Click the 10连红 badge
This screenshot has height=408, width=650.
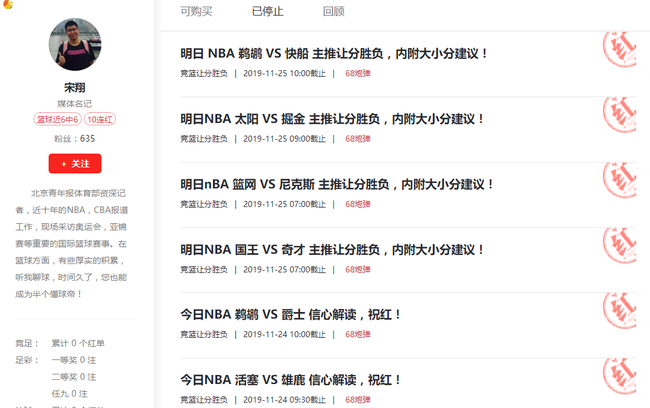[100, 119]
